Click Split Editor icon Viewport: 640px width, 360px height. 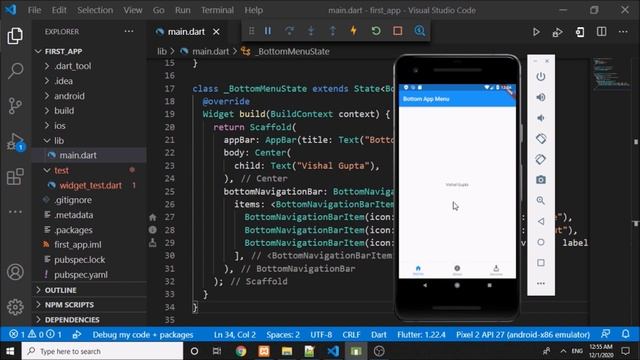coord(602,32)
